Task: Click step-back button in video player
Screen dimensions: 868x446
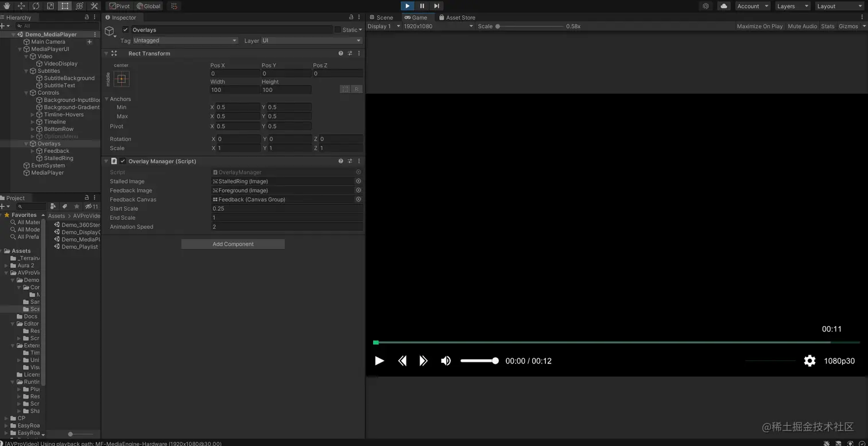Action: (x=402, y=360)
